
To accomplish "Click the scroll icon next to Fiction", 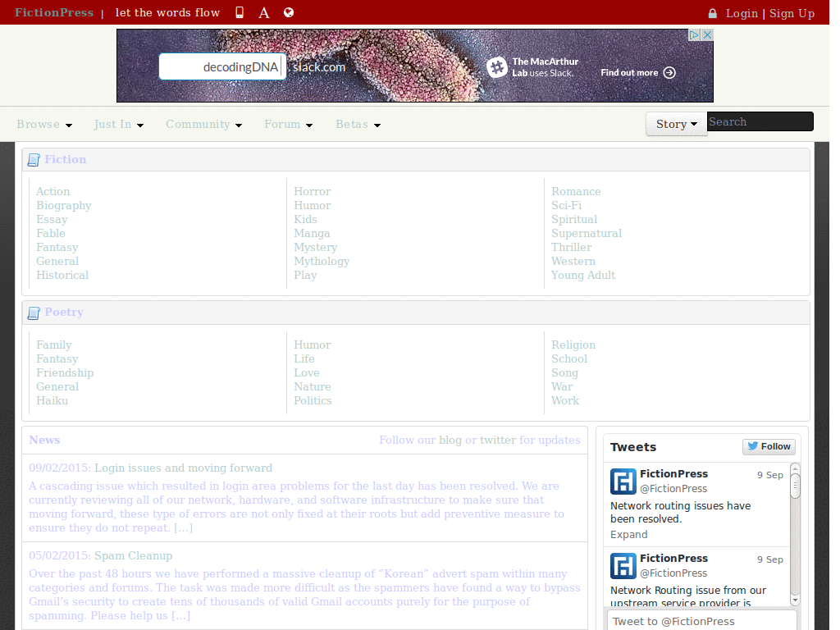I will point(34,160).
